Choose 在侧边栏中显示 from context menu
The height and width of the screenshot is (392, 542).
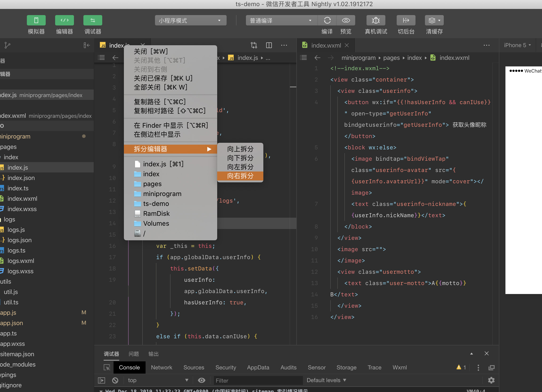170,134
